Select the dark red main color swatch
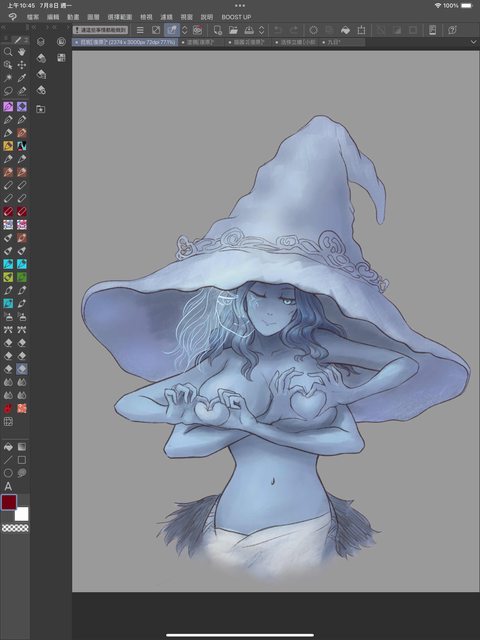The height and width of the screenshot is (640, 480). click(x=9, y=502)
